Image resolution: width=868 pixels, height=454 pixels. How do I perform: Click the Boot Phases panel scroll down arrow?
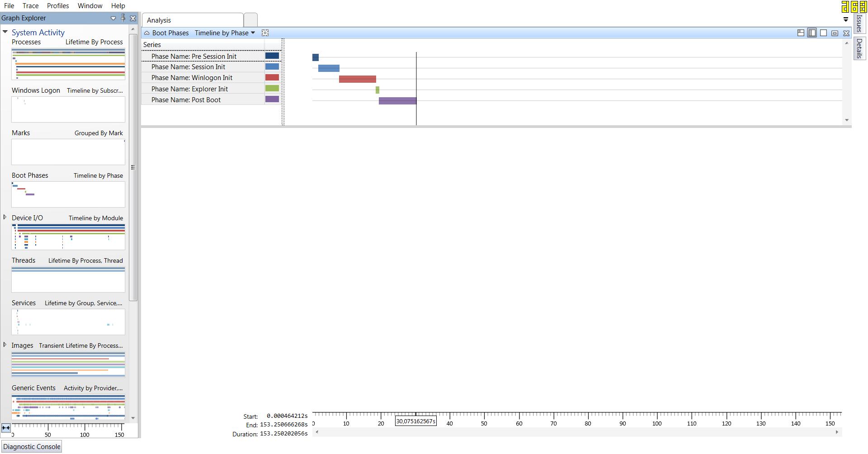pyautogui.click(x=847, y=120)
